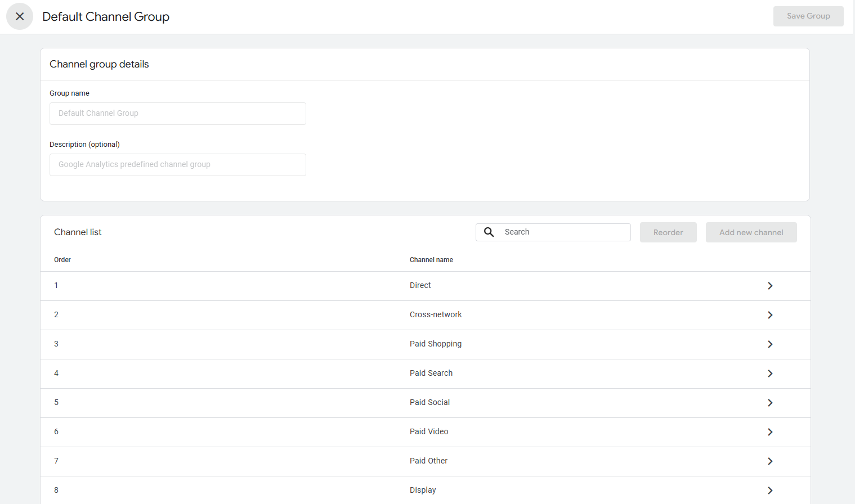The height and width of the screenshot is (504, 855).
Task: Click the Channel name column header
Action: (x=431, y=260)
